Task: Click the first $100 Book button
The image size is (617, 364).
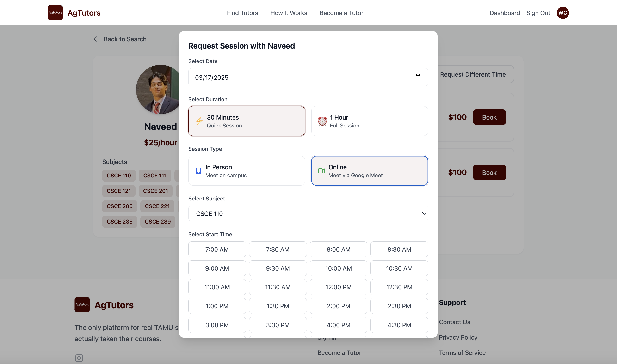Action: (489, 117)
